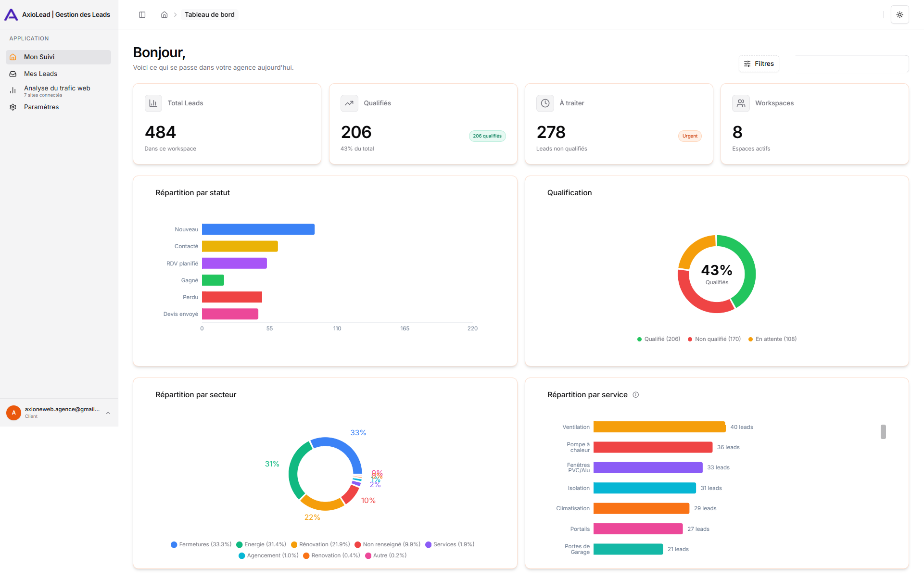Screen dimensions: 924x579
Task: Click the orange user avatar A
Action: (13, 413)
